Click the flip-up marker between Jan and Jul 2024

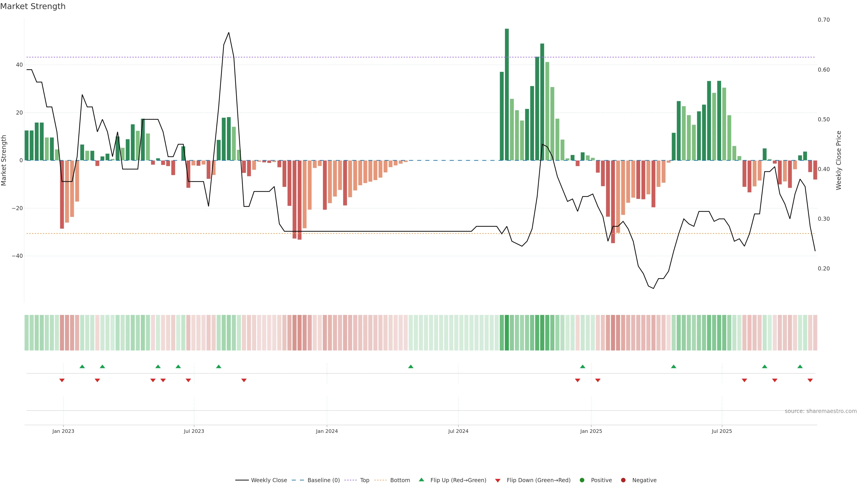click(410, 366)
